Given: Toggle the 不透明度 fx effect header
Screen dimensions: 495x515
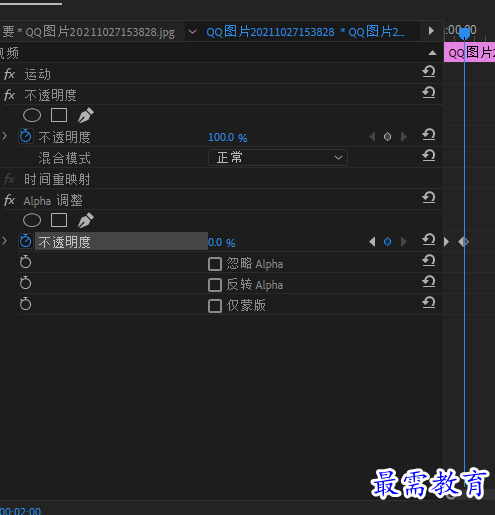Looking at the screenshot, I should (x=9, y=95).
